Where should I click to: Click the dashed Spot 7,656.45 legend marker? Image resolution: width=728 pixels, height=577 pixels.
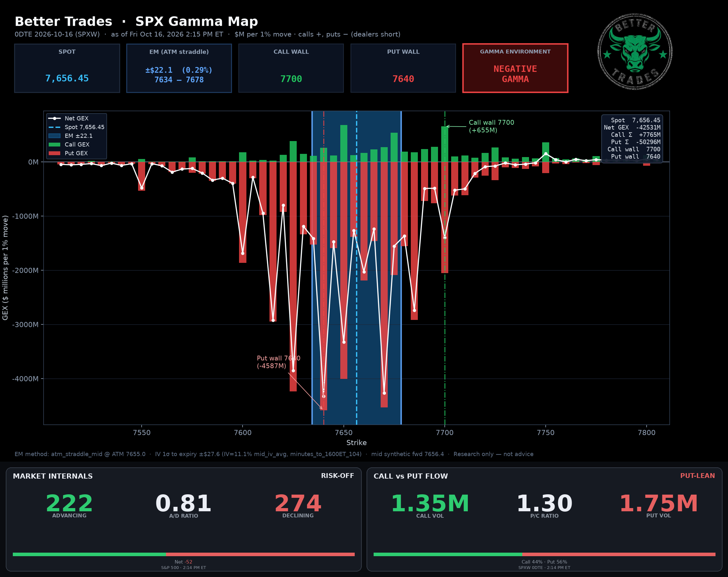pyautogui.click(x=54, y=127)
